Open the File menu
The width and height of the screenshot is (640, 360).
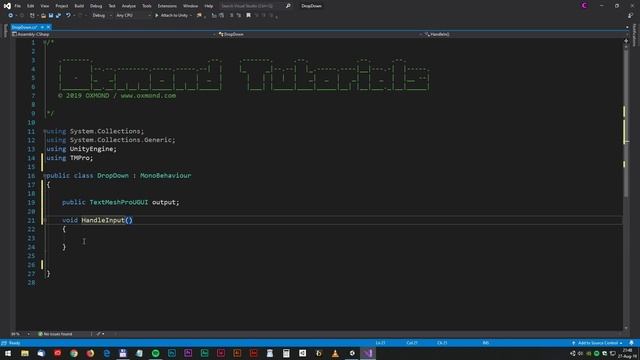18,6
